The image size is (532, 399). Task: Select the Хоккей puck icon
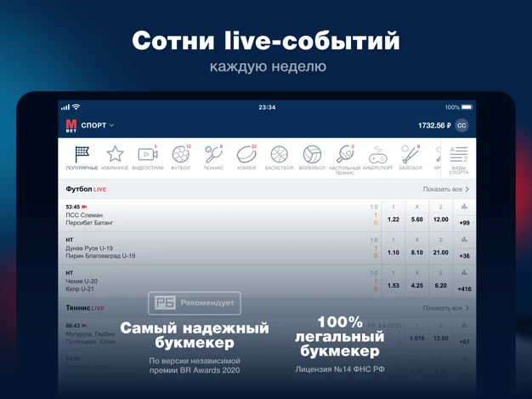[246, 154]
